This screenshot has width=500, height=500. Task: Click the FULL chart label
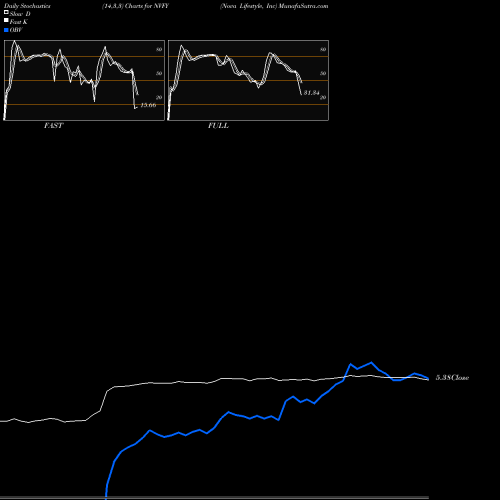coord(218,126)
